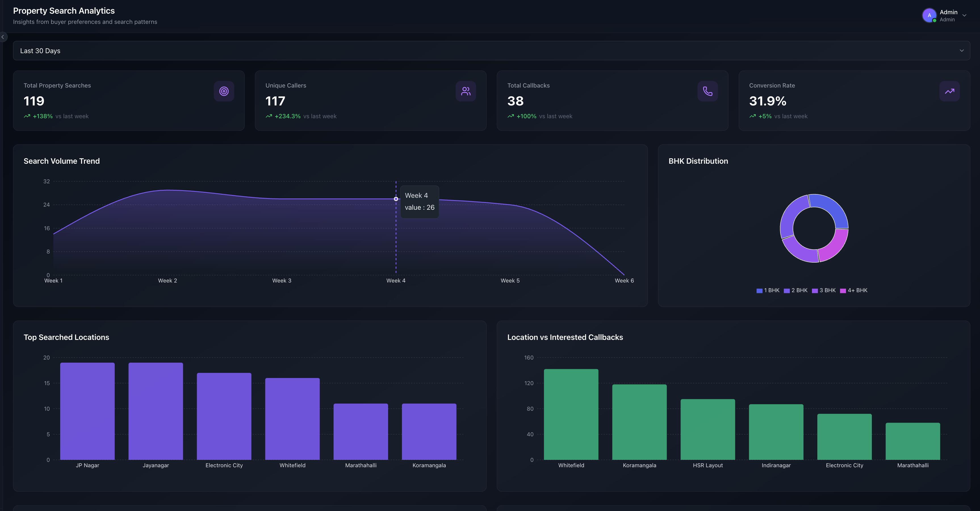Click the Whitefield bar in Location vs Interested Callbacks
The height and width of the screenshot is (511, 980).
click(571, 415)
